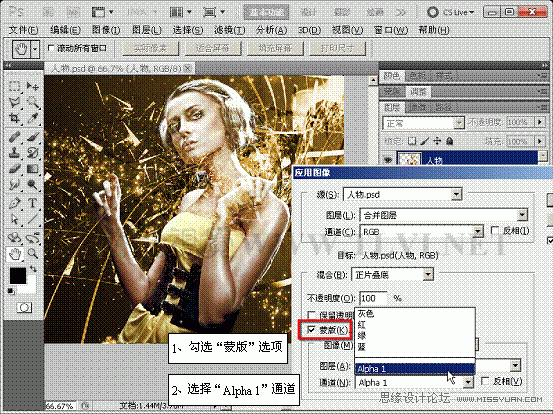
Task: Open 图像(I) menu
Action: pyautogui.click(x=106, y=30)
